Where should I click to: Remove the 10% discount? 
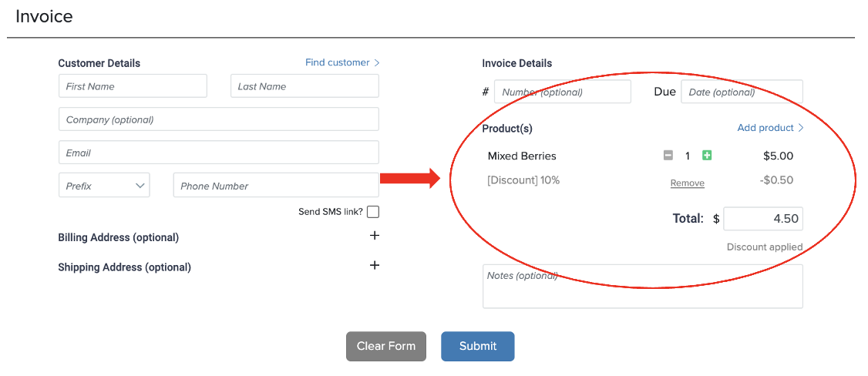tap(687, 183)
